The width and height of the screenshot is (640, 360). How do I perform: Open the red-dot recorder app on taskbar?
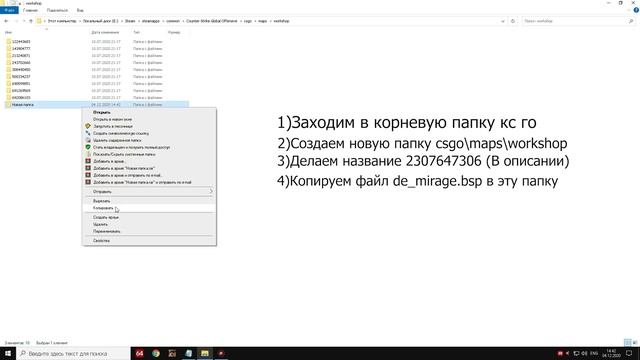tap(221, 353)
